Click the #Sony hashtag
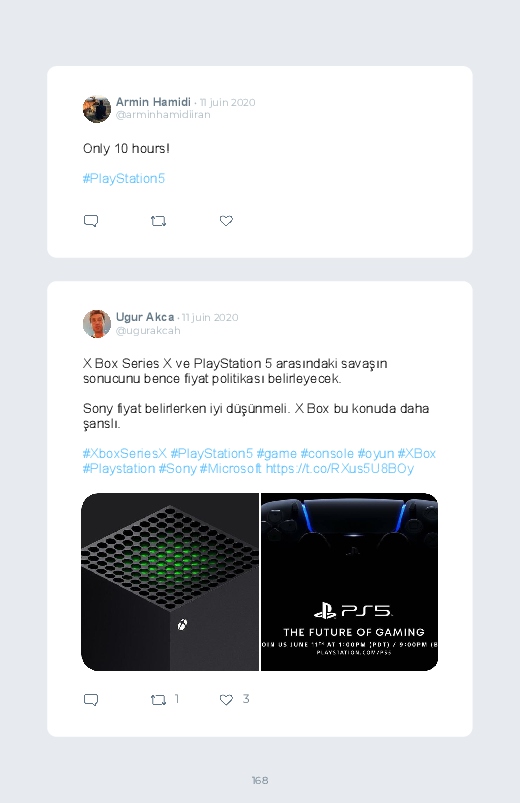Viewport: 520px width, 803px height. click(x=177, y=469)
